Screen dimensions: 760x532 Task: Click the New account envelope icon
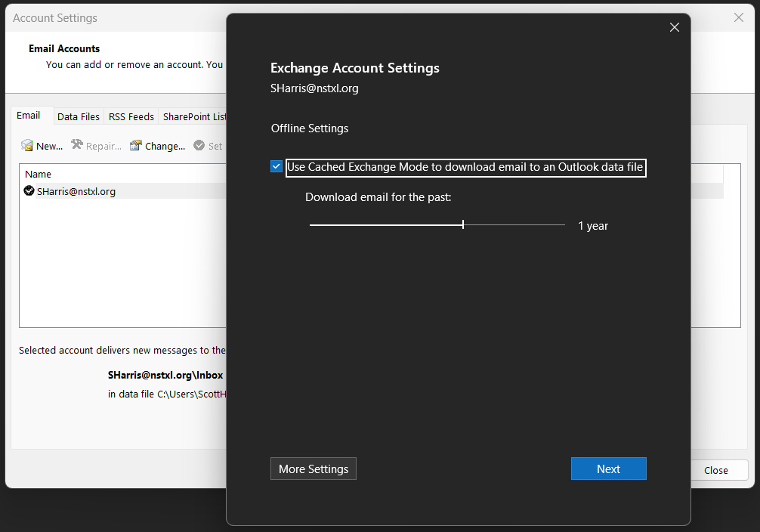coord(27,145)
